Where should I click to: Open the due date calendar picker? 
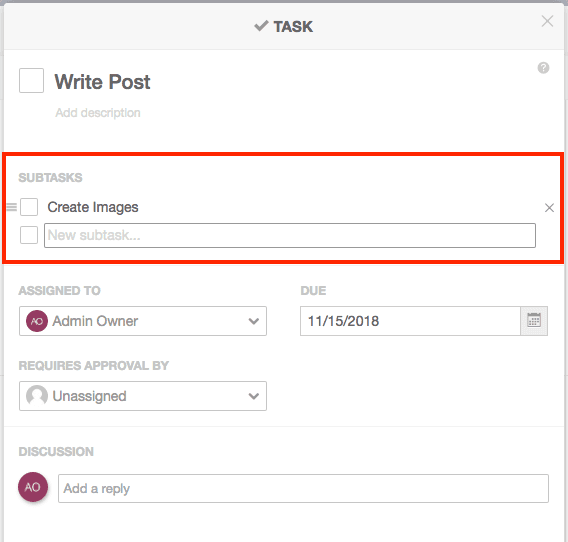534,321
